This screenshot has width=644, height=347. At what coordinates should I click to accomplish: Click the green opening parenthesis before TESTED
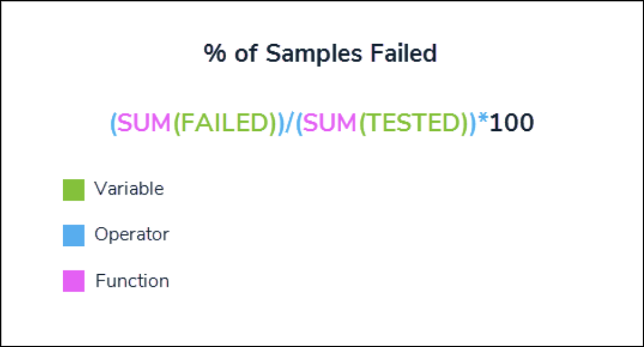[x=362, y=123]
